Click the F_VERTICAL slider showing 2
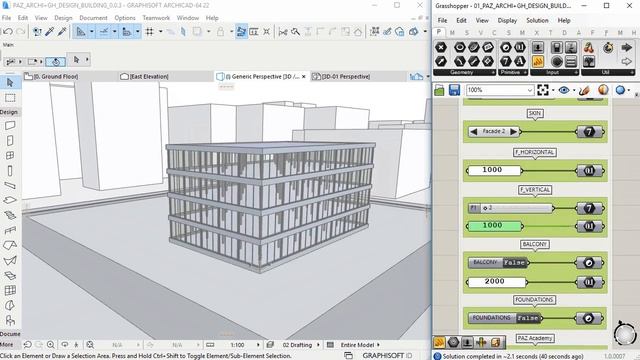 [x=511, y=208]
